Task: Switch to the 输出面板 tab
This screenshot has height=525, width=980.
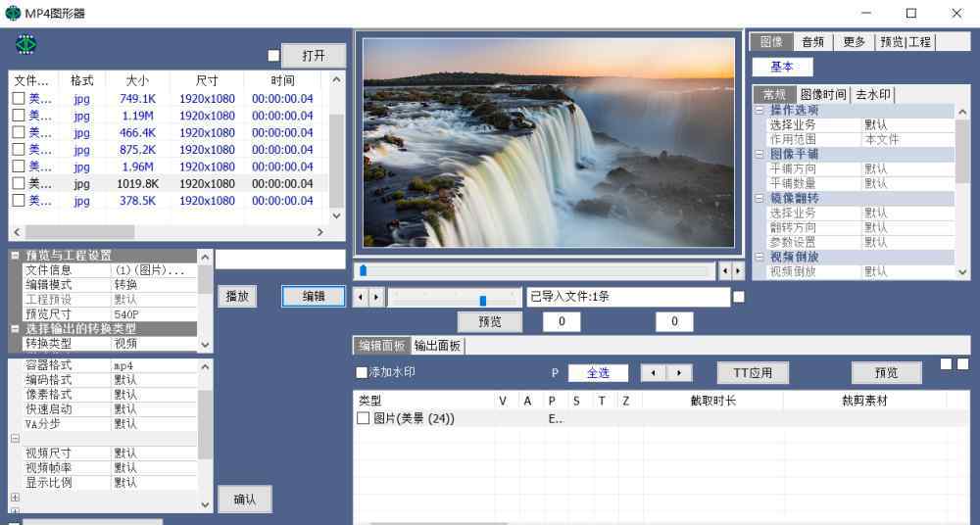Action: click(437, 346)
